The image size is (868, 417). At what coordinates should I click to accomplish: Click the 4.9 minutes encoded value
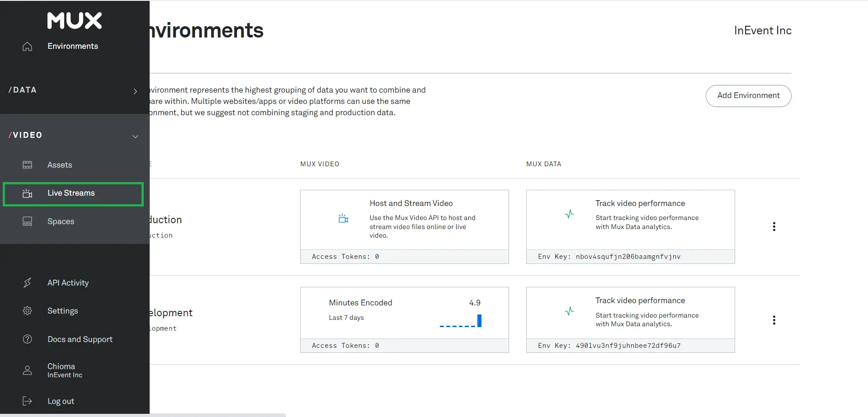tap(475, 303)
